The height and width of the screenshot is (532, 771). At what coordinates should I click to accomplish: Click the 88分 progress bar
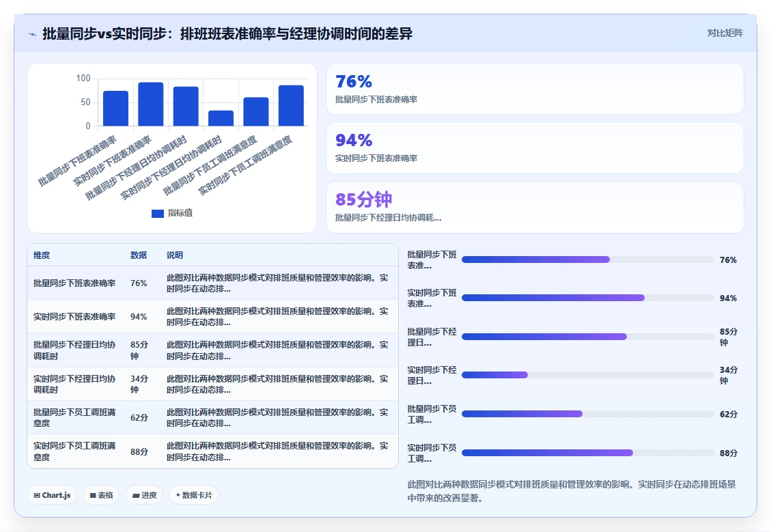pos(587,453)
